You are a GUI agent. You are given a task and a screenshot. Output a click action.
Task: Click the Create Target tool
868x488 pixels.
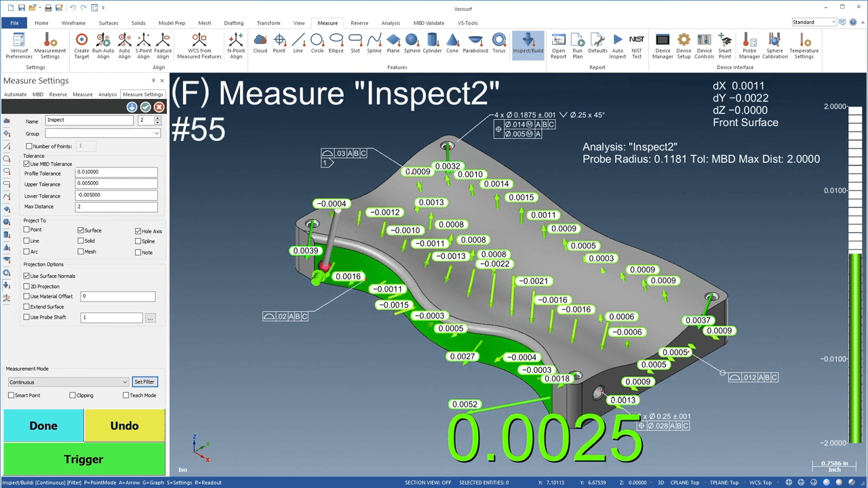(x=81, y=46)
